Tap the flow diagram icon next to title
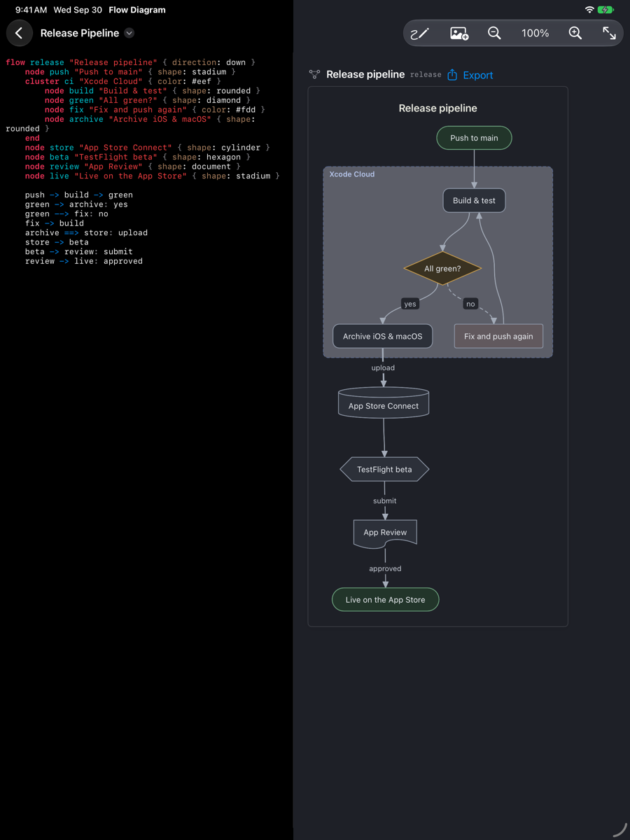 (314, 74)
